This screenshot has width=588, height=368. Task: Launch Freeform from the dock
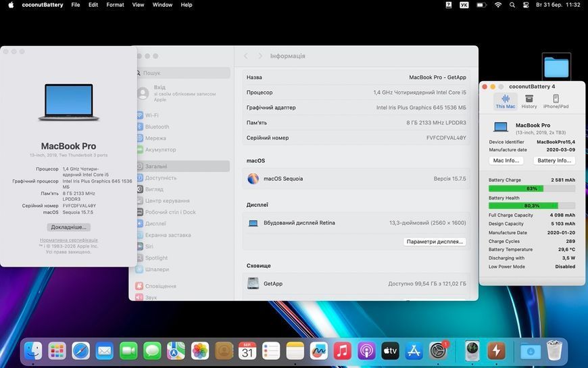tap(319, 351)
